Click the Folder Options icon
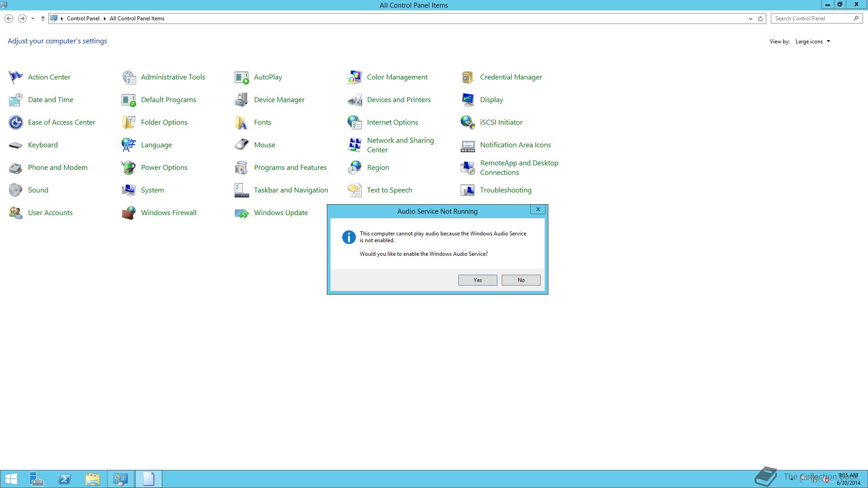 click(129, 122)
